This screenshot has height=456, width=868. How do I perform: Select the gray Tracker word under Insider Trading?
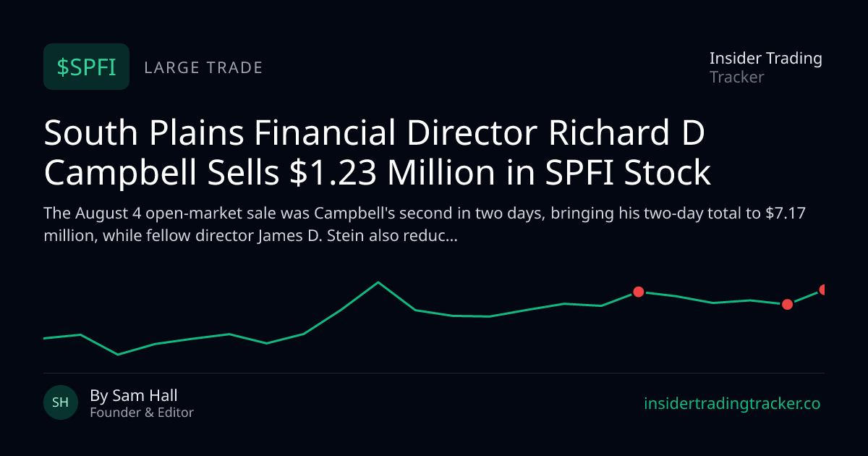(x=737, y=77)
